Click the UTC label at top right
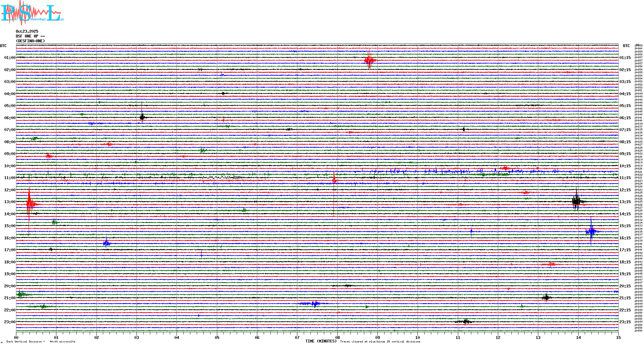This screenshot has height=346, width=644. click(x=626, y=46)
